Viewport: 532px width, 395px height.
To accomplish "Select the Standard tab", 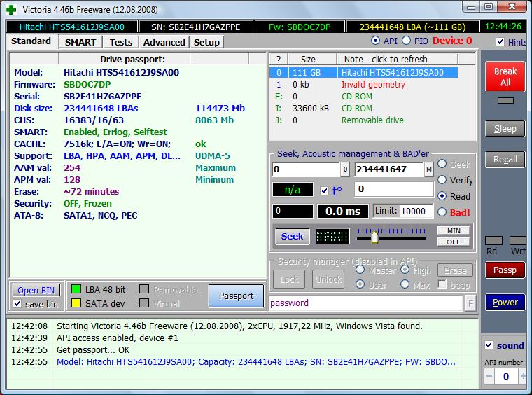I will click(31, 41).
